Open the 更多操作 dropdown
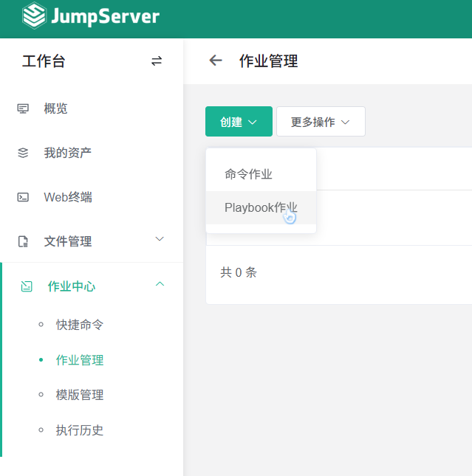This screenshot has width=472, height=476. (x=321, y=122)
